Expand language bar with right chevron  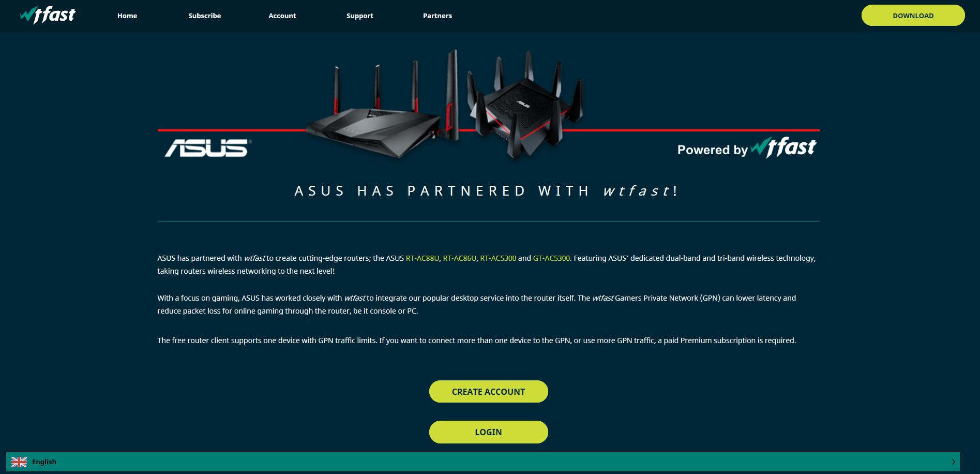(953, 462)
